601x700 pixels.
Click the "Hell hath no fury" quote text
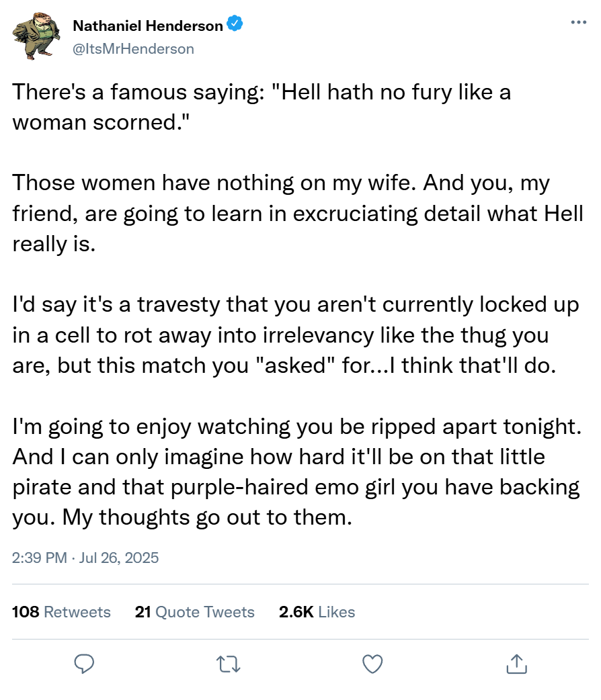(376, 91)
